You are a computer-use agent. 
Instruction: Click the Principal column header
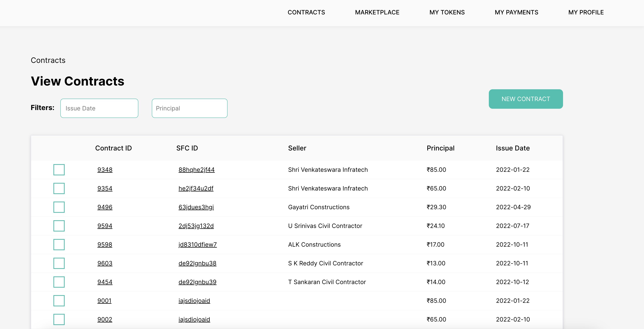click(440, 148)
